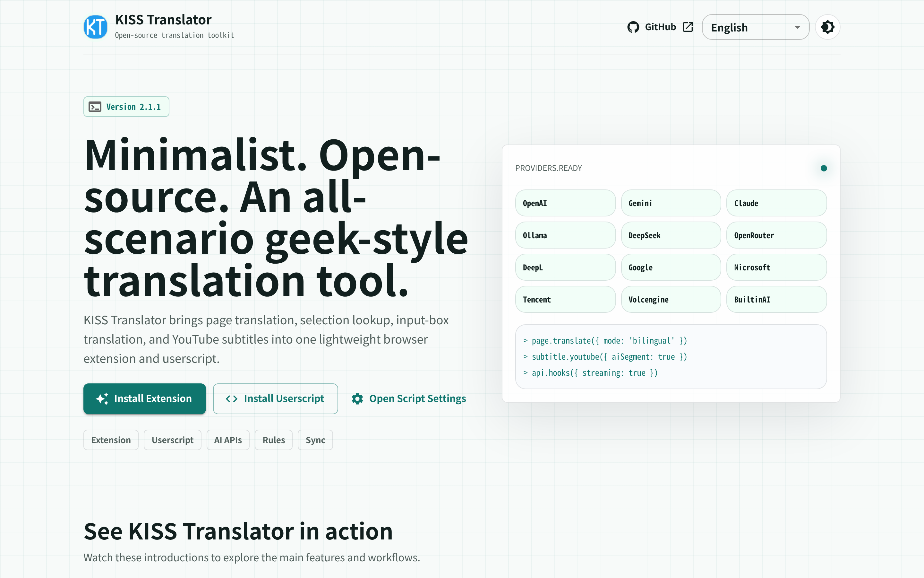Select the Rules tag

[x=273, y=440]
